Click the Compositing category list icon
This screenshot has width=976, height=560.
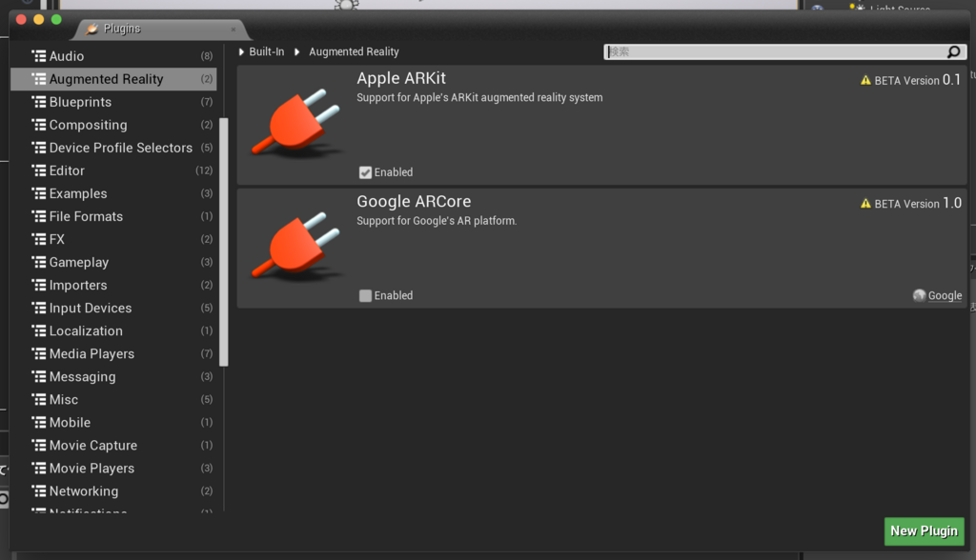coord(38,125)
